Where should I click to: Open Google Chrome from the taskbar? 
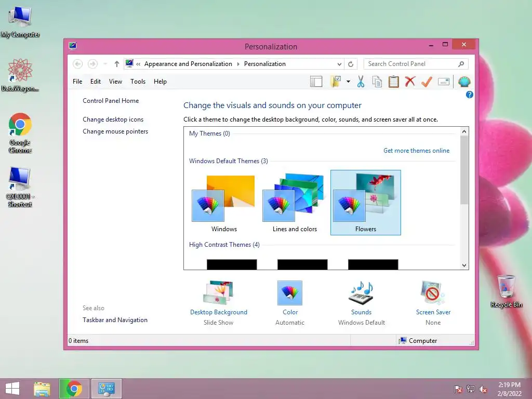74,389
